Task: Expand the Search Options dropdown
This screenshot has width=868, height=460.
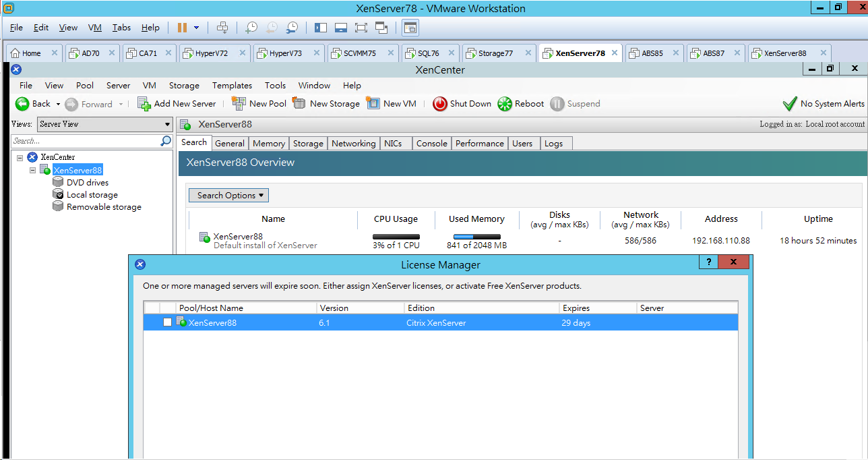Action: click(x=228, y=196)
